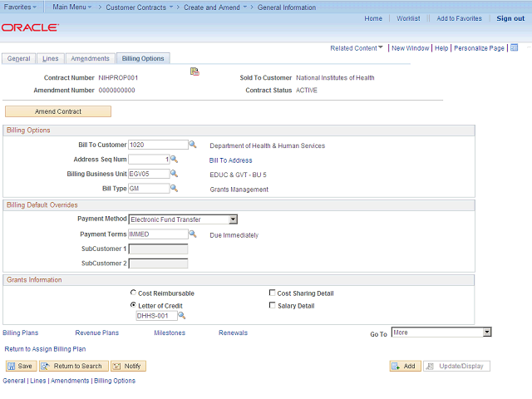Click the page icon after Personalize Page

(515, 48)
